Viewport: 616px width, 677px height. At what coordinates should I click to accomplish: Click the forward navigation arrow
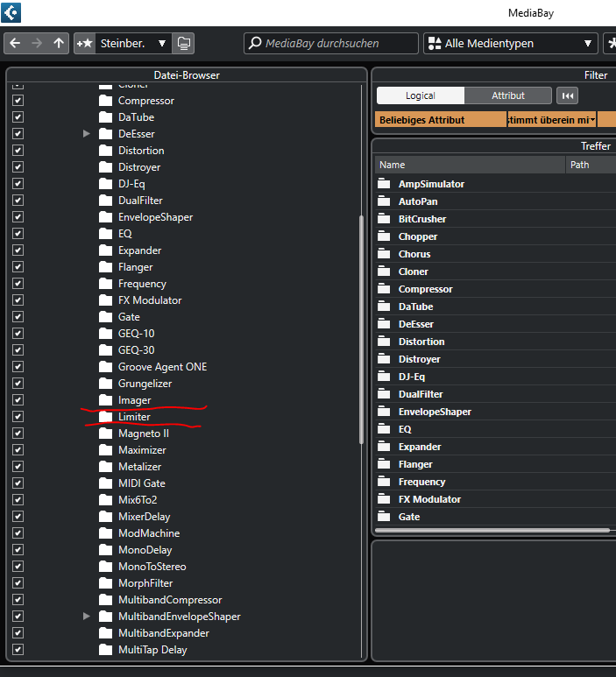(x=37, y=43)
